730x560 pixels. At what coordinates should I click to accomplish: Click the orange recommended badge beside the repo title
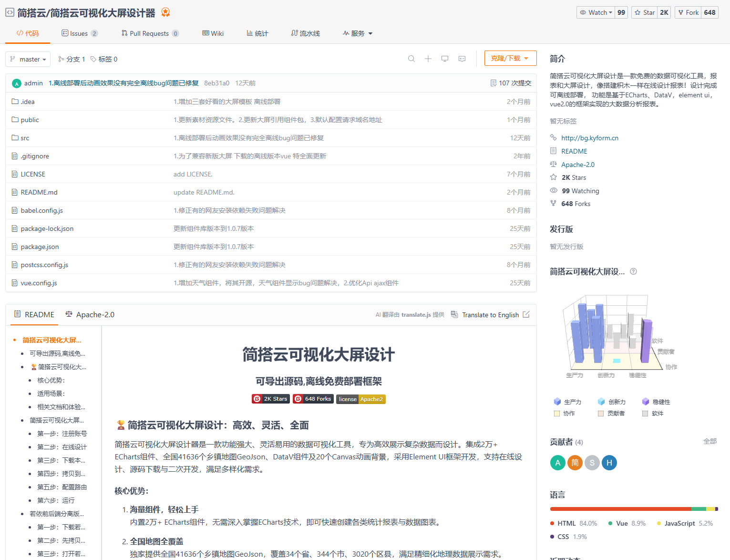(165, 12)
